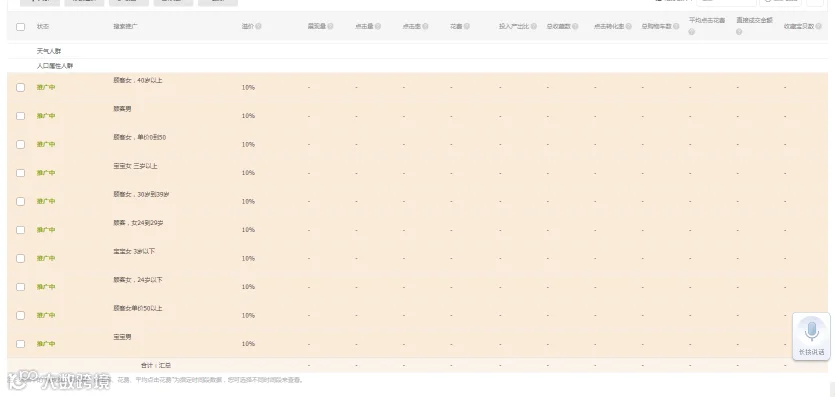
Task: Click the 点击转化率 column header label
Action: click(x=609, y=26)
